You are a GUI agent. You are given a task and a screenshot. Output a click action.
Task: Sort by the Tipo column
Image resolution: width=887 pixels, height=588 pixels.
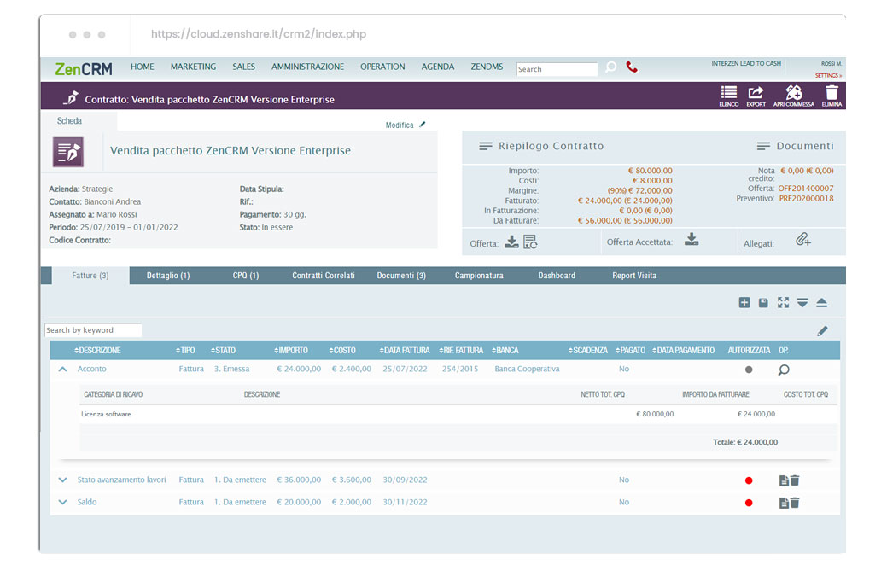(x=185, y=351)
